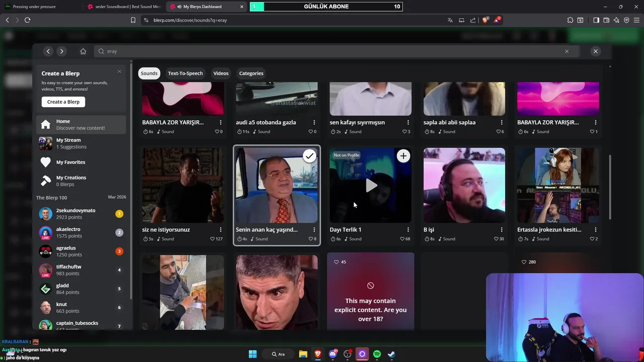Open Brave Leo AI sparkle icon
This screenshot has width=644, height=362.
[616, 20]
